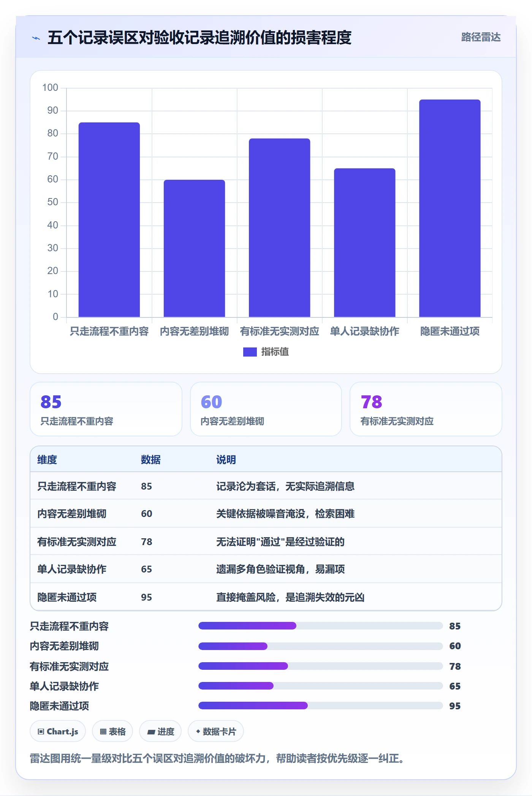Click the chart title 五个记录误区对验收记录追溯价值的损害程度
The height and width of the screenshot is (796, 532).
pyautogui.click(x=199, y=38)
